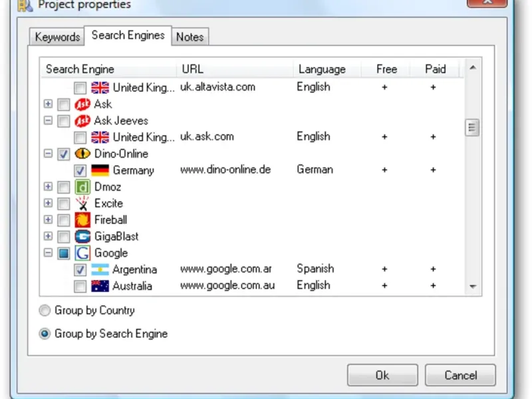Viewport: 532px width, 399px height.
Task: Confirm with the Ok button
Action: (x=382, y=375)
